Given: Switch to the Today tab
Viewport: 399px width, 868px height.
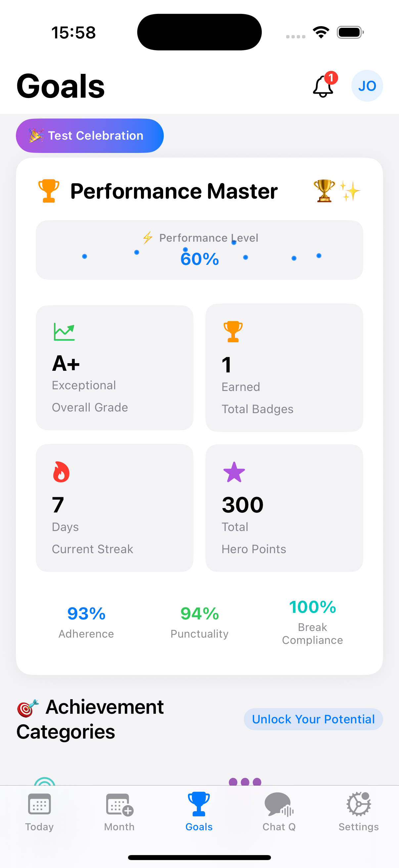Looking at the screenshot, I should pyautogui.click(x=39, y=811).
